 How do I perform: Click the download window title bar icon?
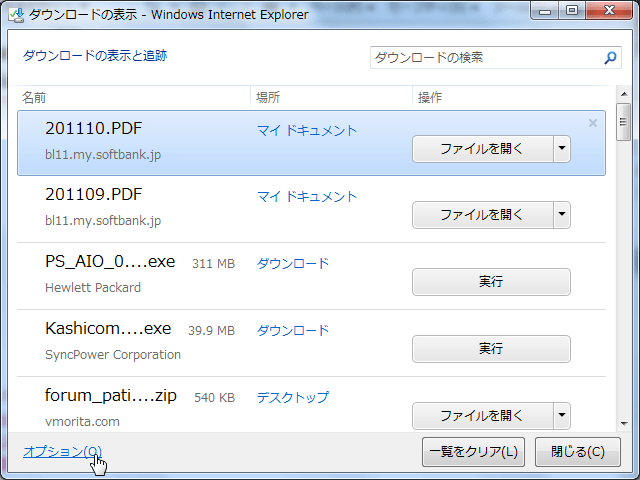click(16, 15)
